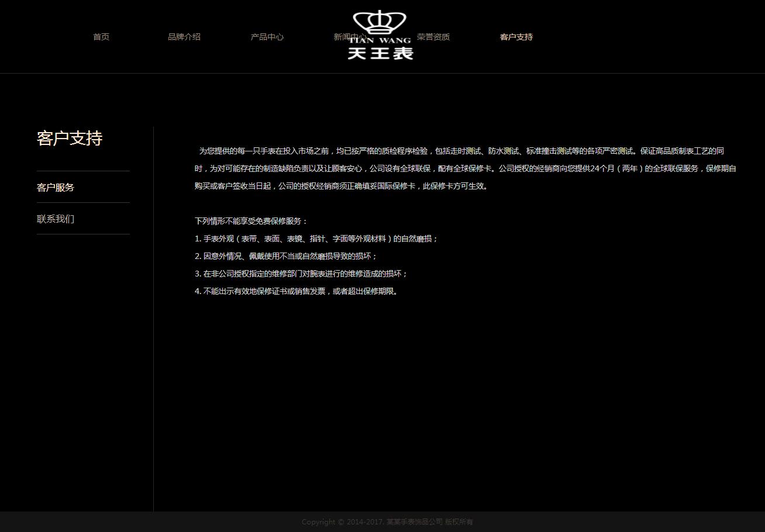Click the TIAN WANG text under the crown
The height and width of the screenshot is (532, 765).
[x=380, y=41]
